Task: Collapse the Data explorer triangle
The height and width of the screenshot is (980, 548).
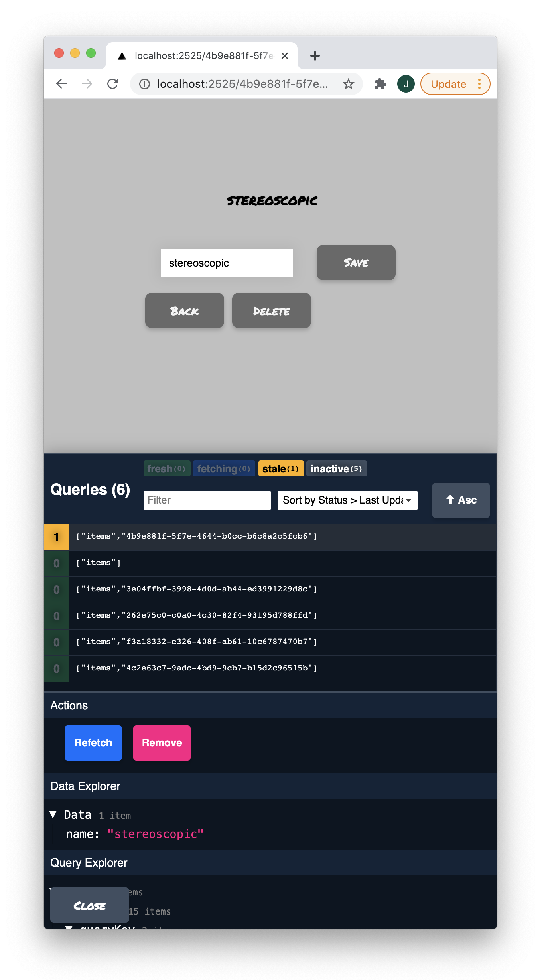Action: [x=53, y=814]
